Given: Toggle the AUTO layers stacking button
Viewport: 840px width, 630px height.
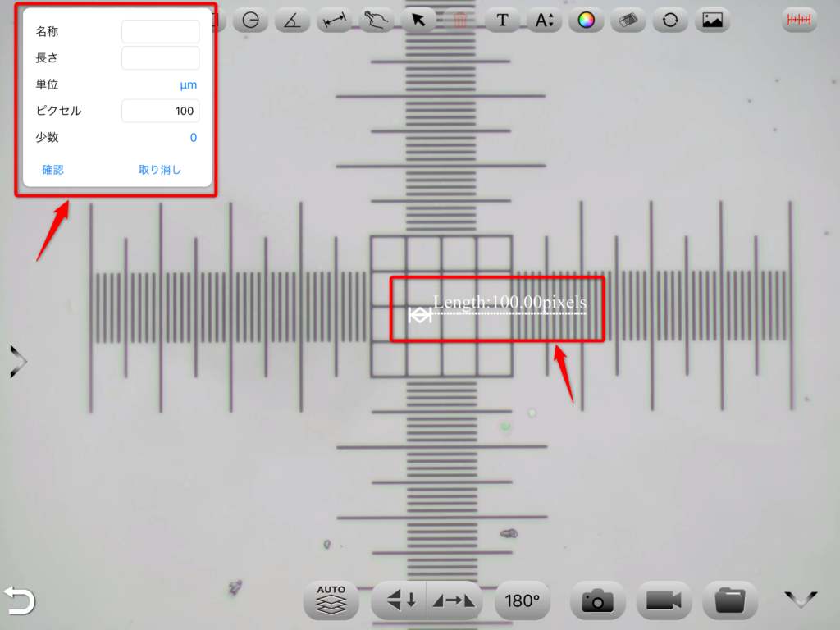Looking at the screenshot, I should coord(331,600).
